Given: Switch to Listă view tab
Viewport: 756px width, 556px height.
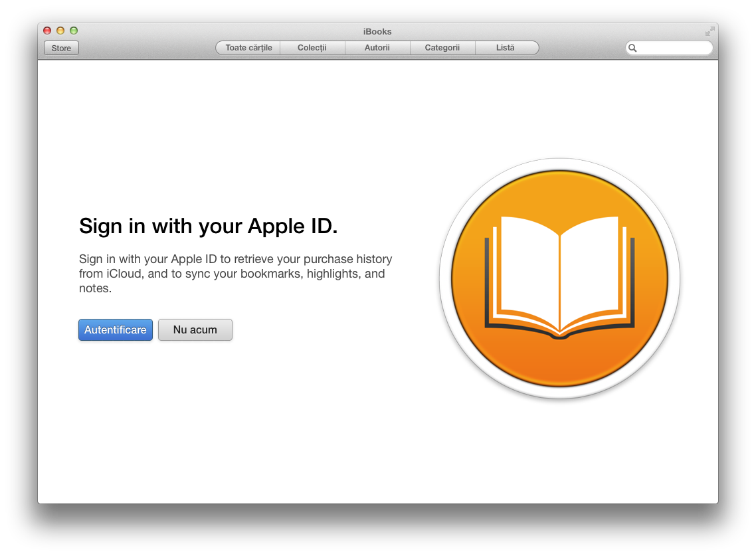Looking at the screenshot, I should (506, 48).
